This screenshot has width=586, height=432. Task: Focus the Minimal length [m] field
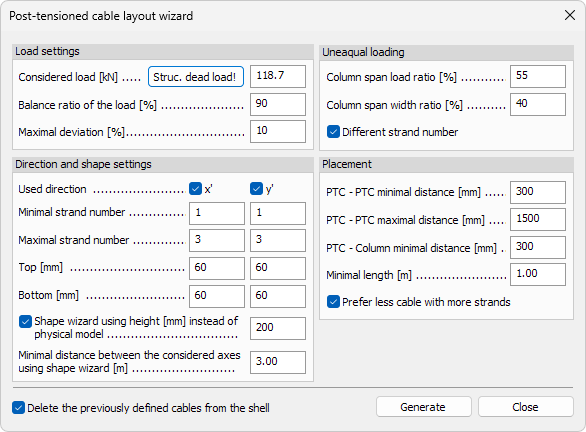(538, 274)
